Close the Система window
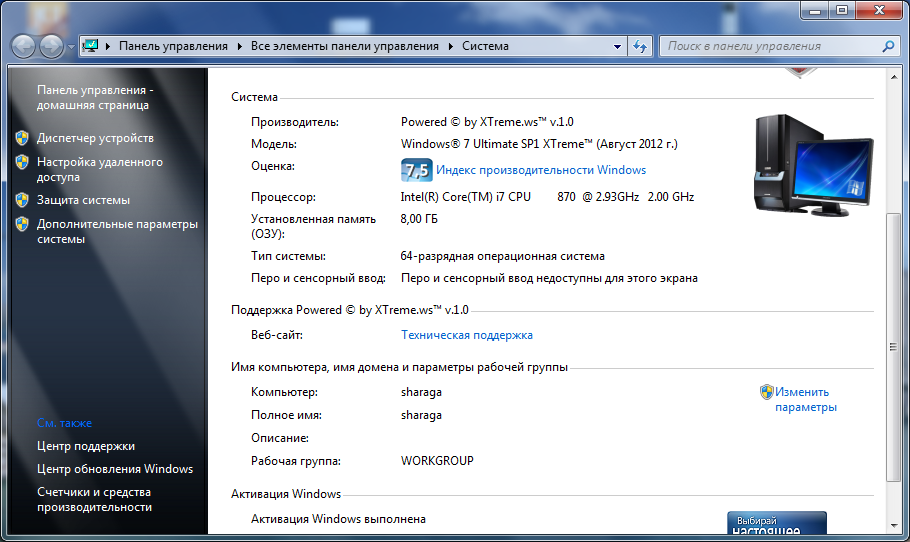This screenshot has width=910, height=542. pos(879,10)
